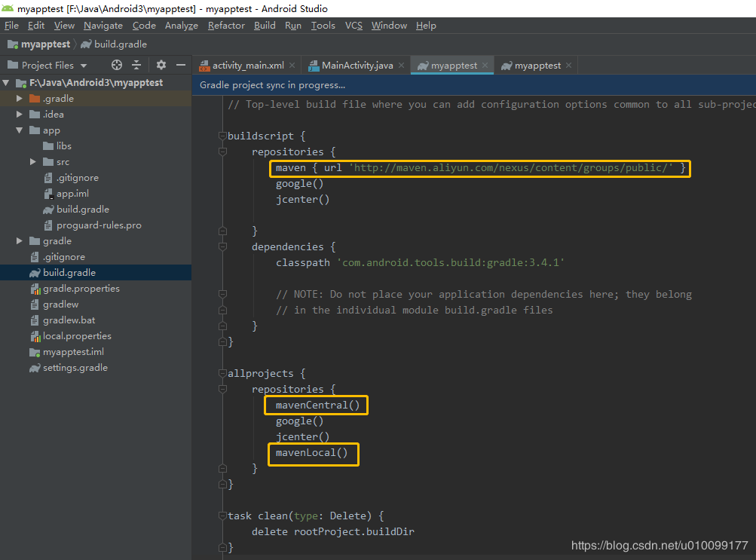Viewport: 756px width, 560px height.
Task: Click the locate/scroll-from-source target icon
Action: (x=117, y=65)
